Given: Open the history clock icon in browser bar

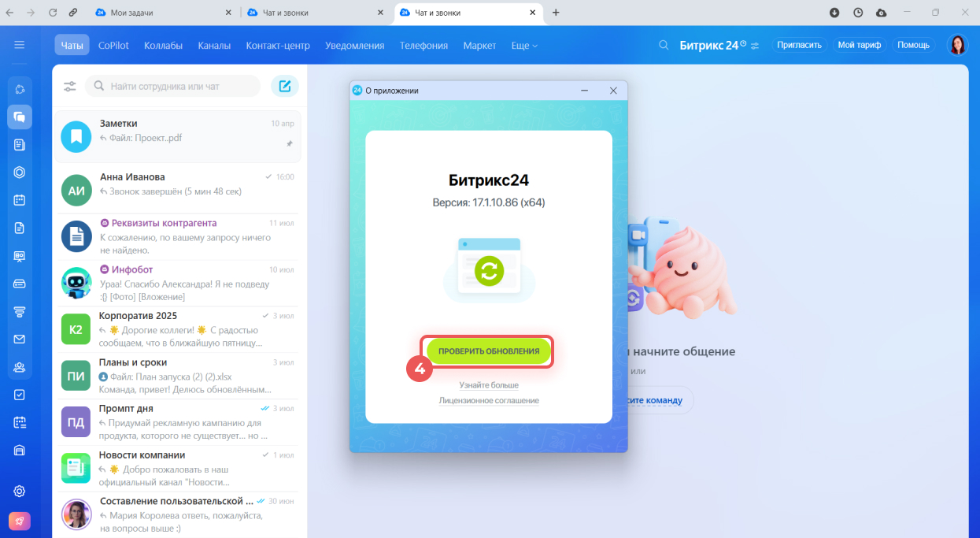Looking at the screenshot, I should [x=858, y=13].
